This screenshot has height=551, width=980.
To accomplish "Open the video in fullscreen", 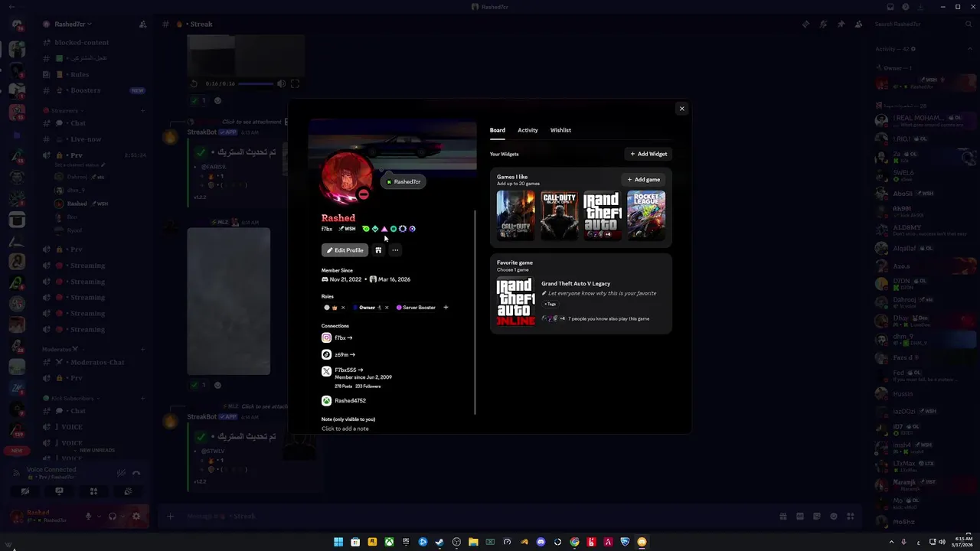I will [295, 83].
